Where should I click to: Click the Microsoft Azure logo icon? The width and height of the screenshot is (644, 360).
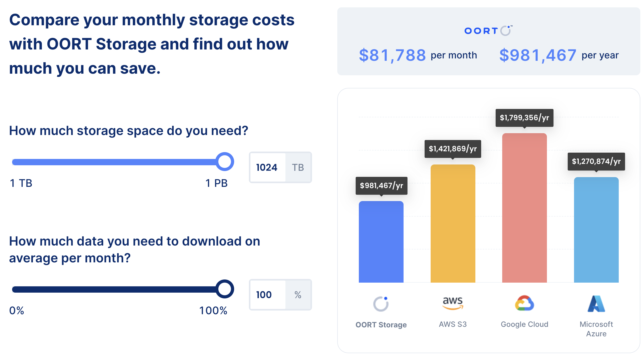tap(596, 304)
